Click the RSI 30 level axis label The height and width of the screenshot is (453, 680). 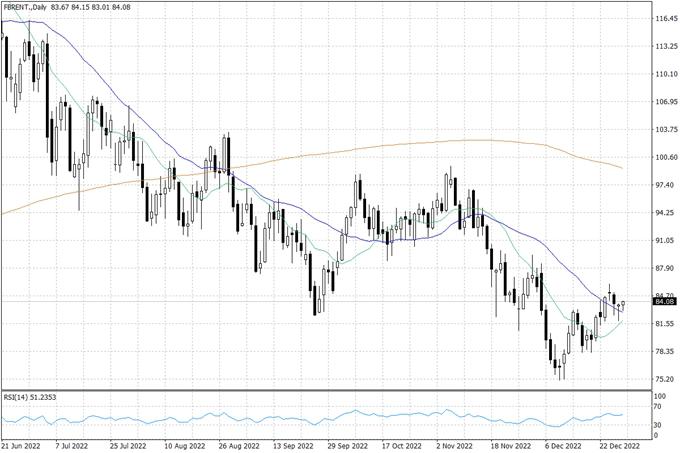(659, 427)
